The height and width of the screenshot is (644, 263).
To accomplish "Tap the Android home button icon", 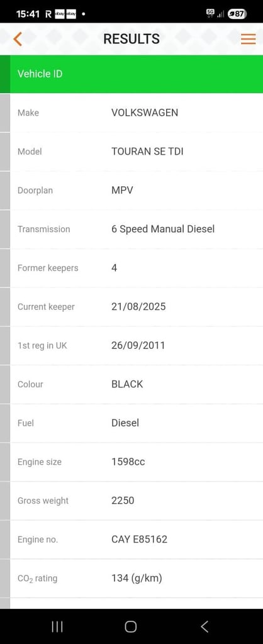I will point(131,626).
